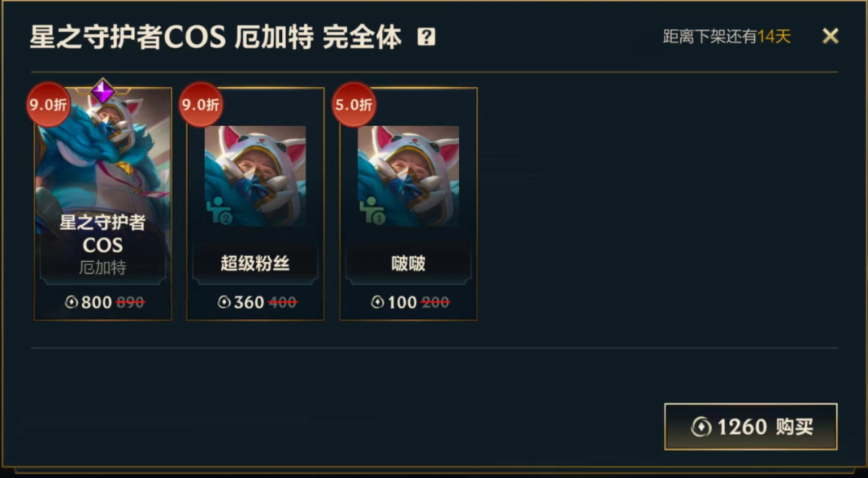Click the emote icon numbered 1
Image resolution: width=868 pixels, height=478 pixels.
(372, 210)
